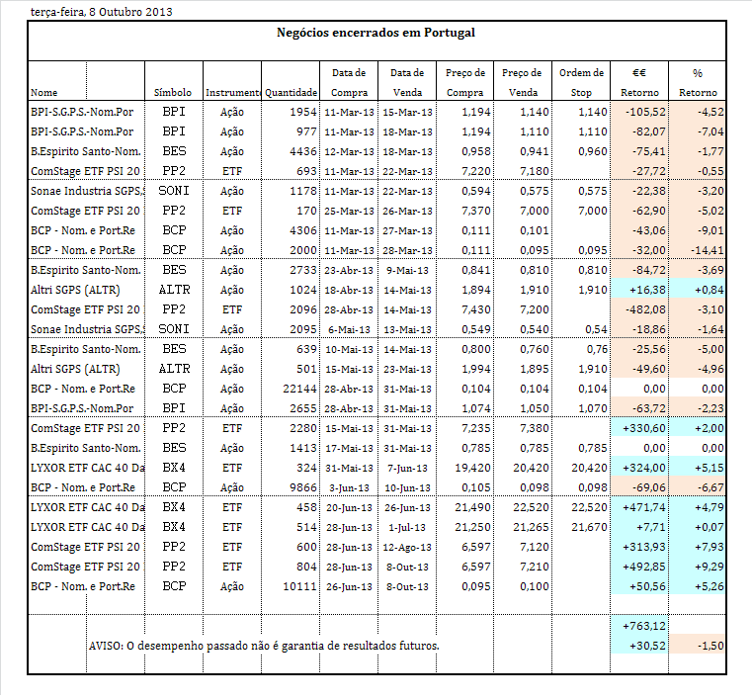
Task: Click the total value '+30,52'
Action: (647, 646)
